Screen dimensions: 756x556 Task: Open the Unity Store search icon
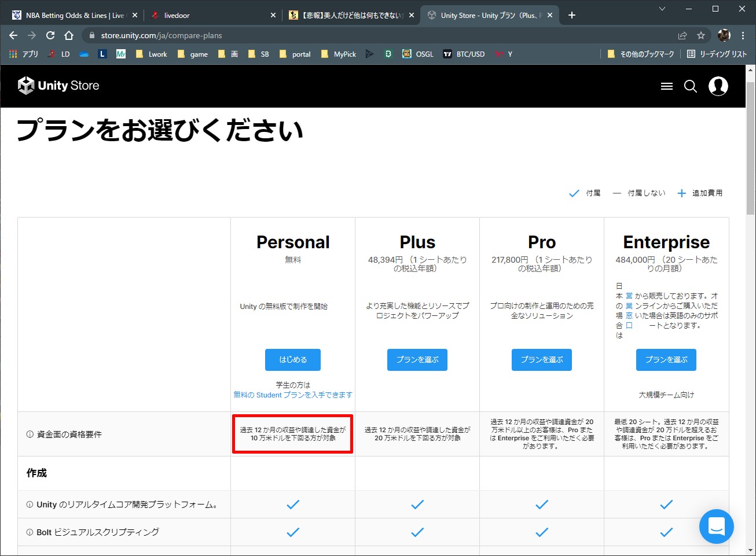click(691, 86)
